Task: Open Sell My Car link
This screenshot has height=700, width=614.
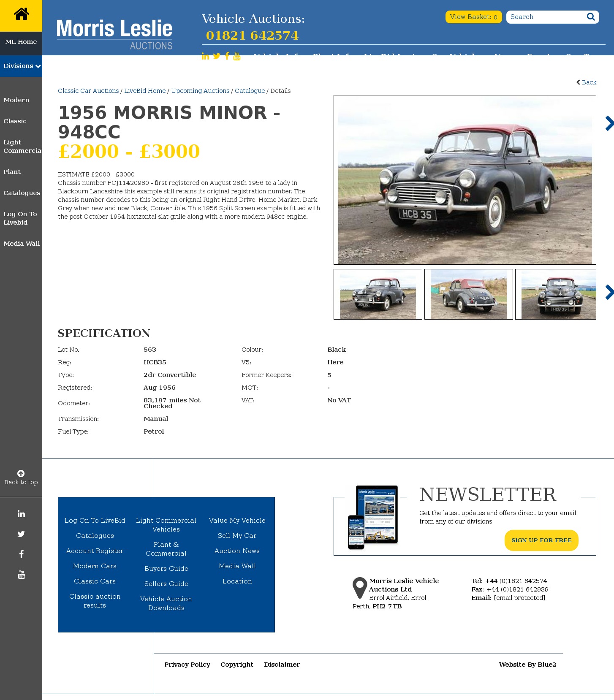Action: click(237, 536)
